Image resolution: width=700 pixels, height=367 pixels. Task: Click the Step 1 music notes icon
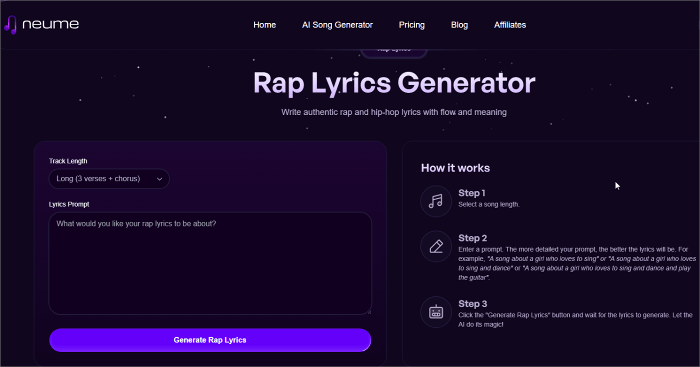click(x=436, y=201)
